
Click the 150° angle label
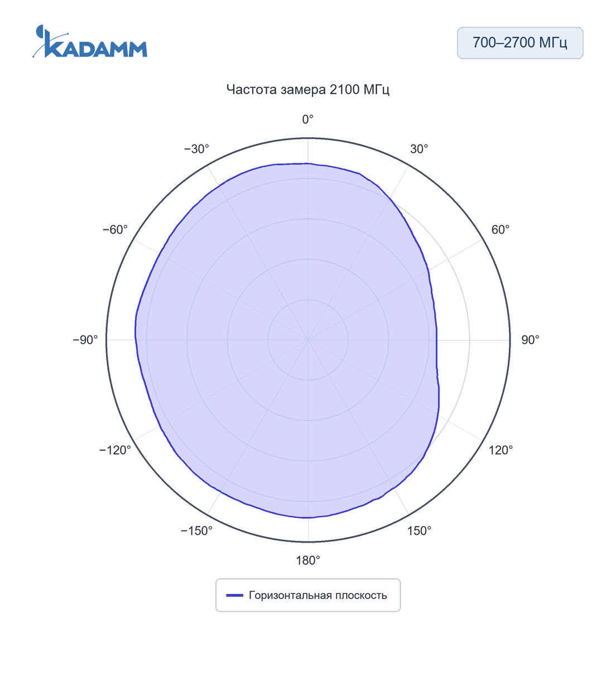(419, 531)
